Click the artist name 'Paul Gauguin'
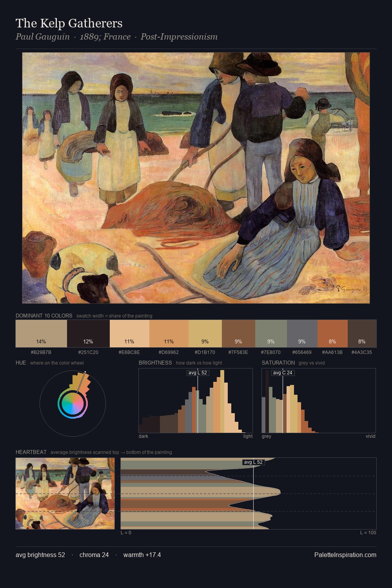This screenshot has height=588, width=392. 43,37
